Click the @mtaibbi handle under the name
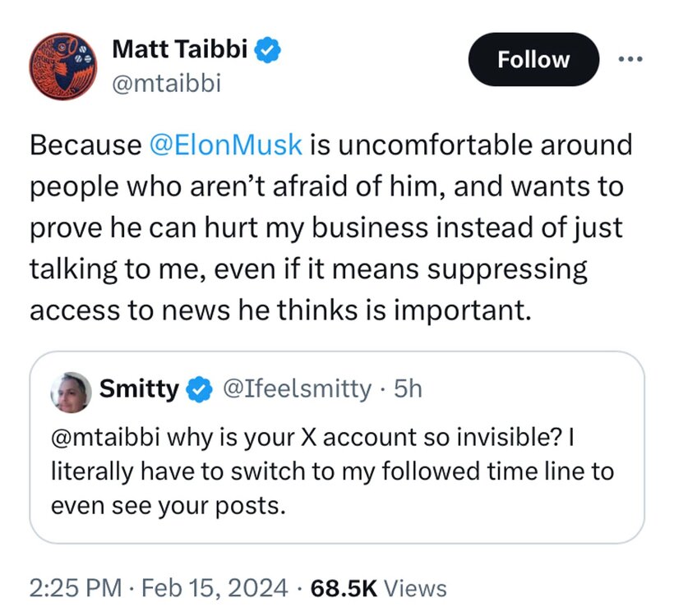The image size is (674, 616). 167,83
